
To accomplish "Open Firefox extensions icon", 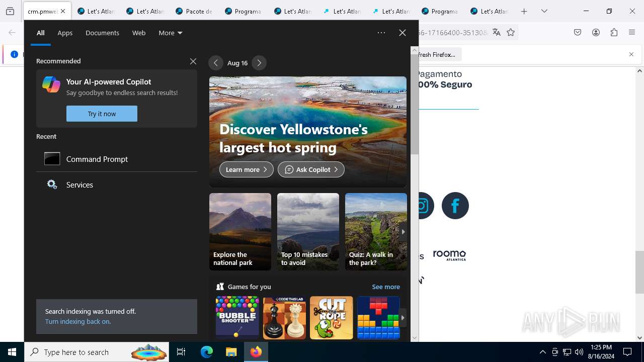I will click(614, 32).
